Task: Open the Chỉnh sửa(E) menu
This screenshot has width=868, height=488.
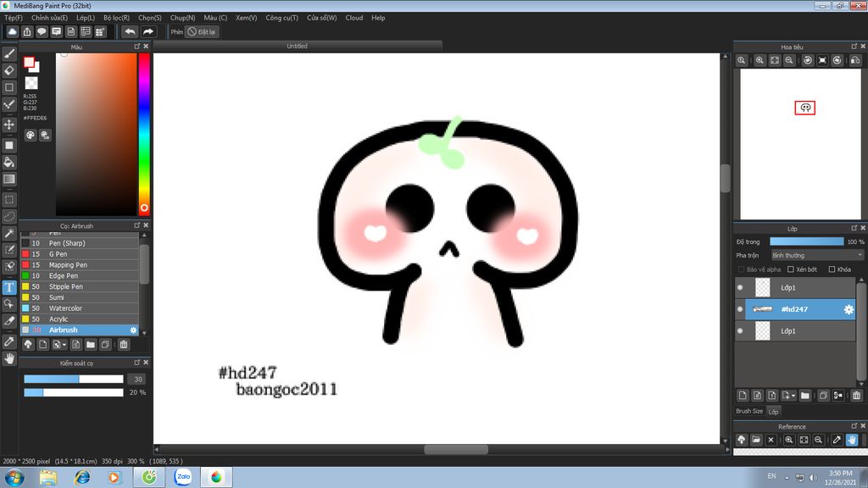Action: pos(49,18)
